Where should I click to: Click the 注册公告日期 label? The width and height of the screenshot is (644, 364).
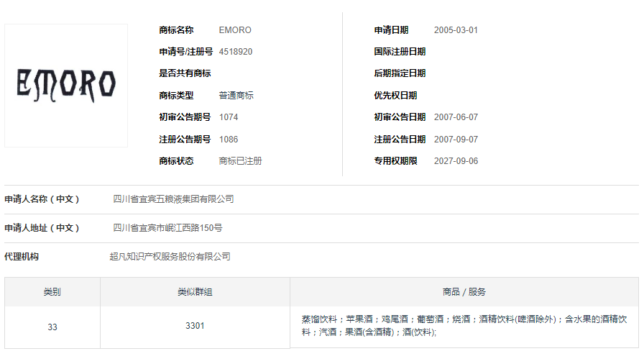tap(400, 140)
